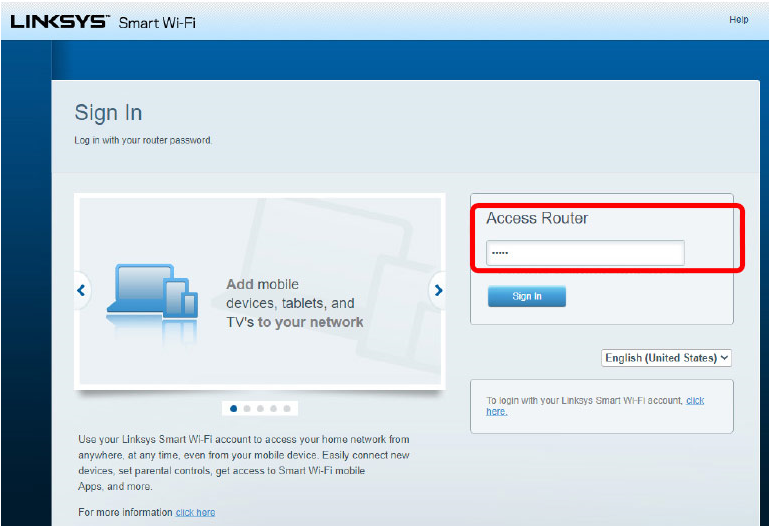Click the Linksys logo in the header
Viewport: 771px width, 526px height.
coord(59,22)
